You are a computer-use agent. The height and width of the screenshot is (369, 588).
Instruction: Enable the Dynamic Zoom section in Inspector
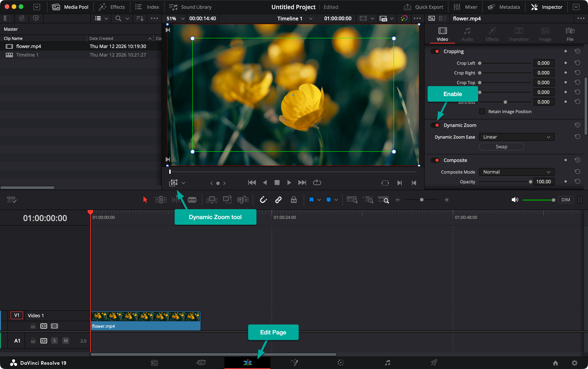(x=436, y=125)
